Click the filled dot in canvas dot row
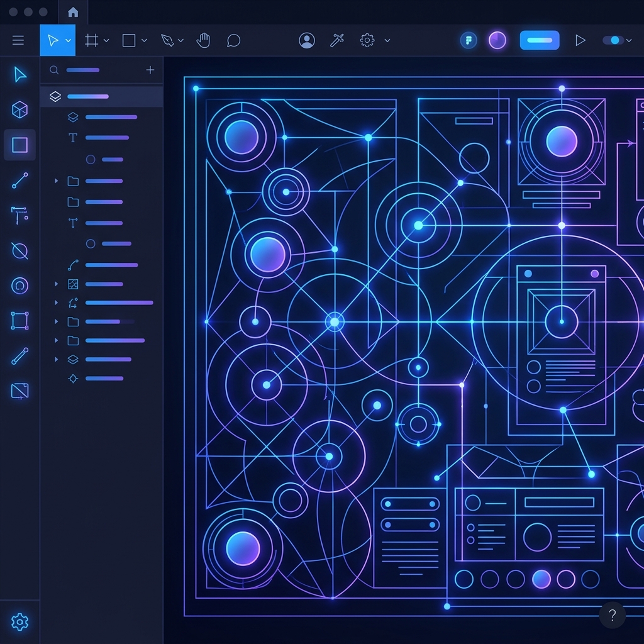This screenshot has height=644, width=644. [x=541, y=579]
